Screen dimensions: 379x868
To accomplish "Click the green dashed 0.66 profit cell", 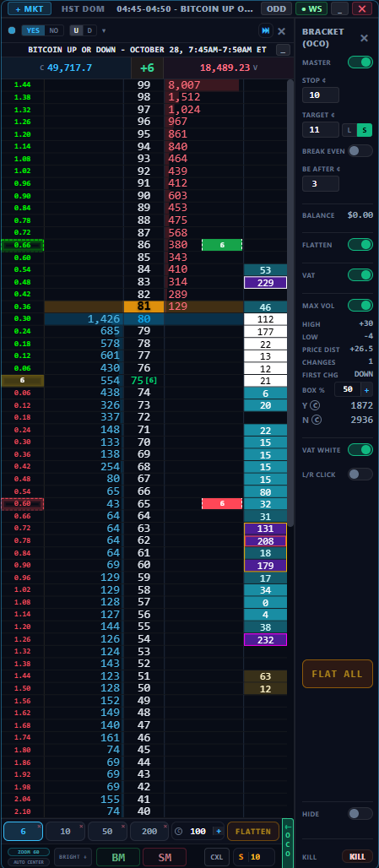I will point(23,245).
